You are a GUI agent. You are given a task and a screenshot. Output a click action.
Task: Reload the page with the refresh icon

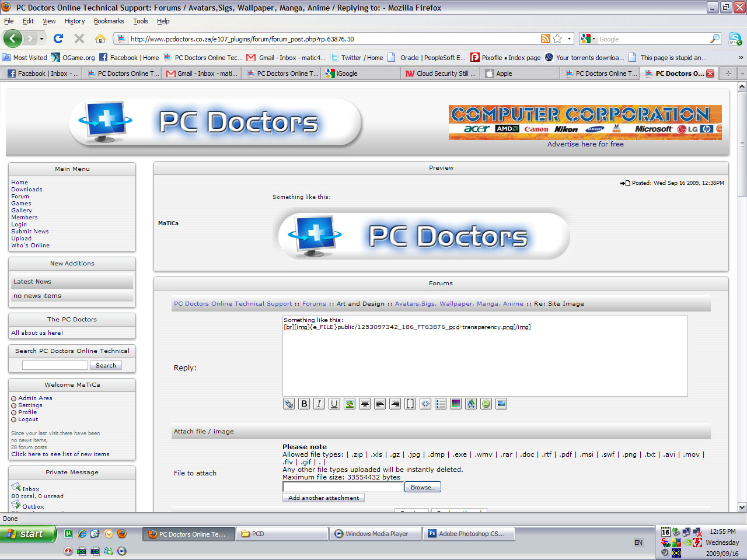click(x=58, y=39)
